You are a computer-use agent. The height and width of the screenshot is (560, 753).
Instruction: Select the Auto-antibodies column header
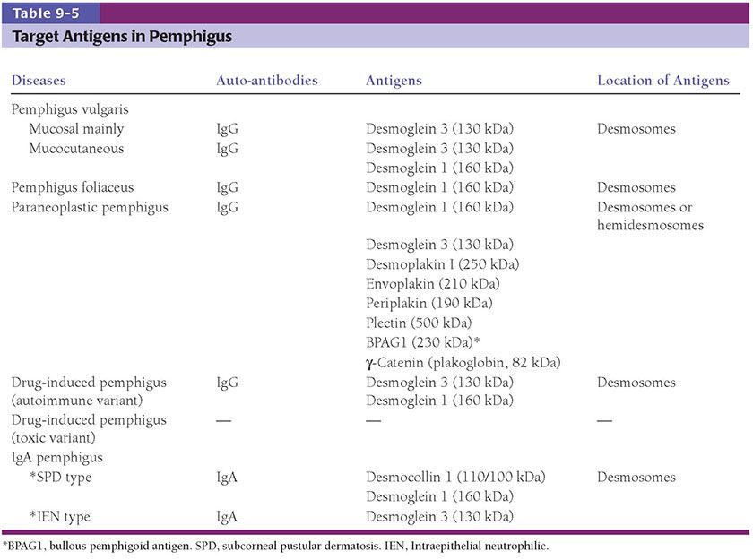click(x=267, y=81)
